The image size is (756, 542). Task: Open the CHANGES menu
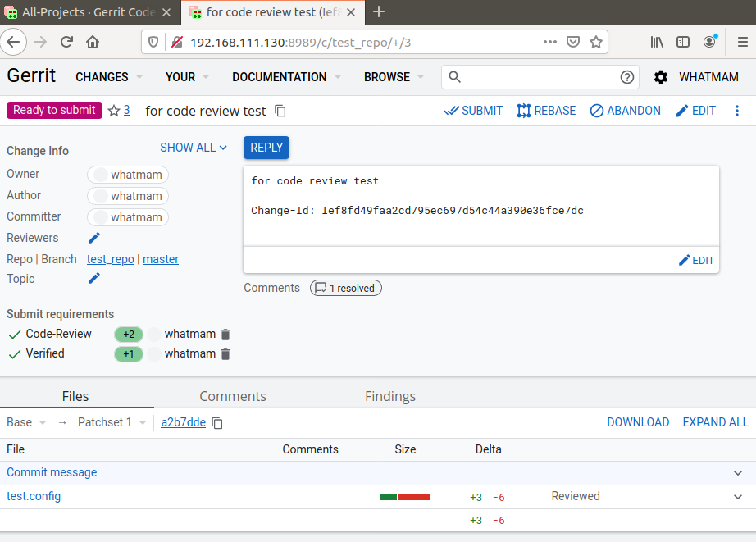(x=109, y=77)
